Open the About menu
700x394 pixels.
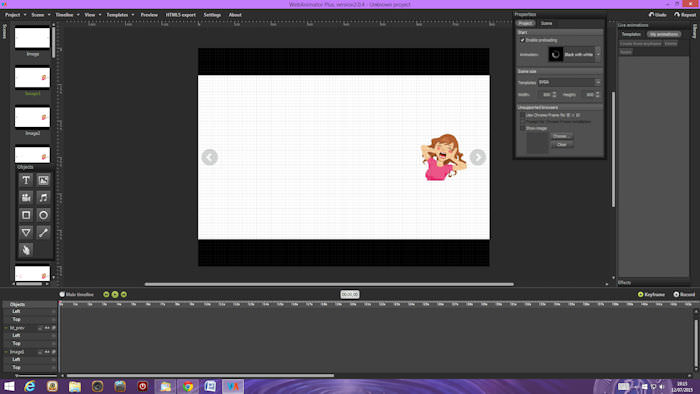click(x=235, y=15)
